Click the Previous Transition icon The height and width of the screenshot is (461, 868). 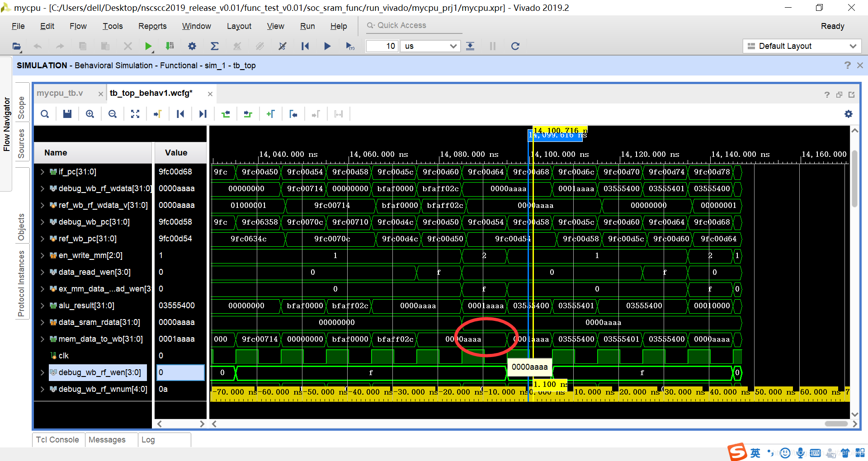click(226, 114)
